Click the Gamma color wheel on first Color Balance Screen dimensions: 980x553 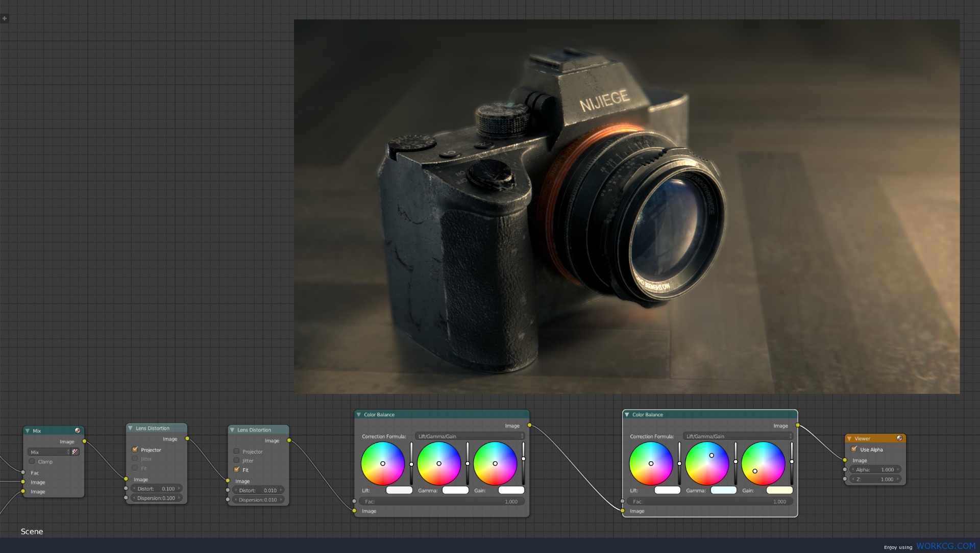(439, 463)
